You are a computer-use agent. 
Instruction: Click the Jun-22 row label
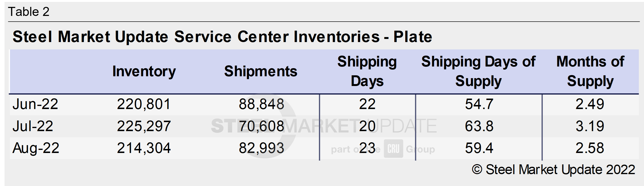pyautogui.click(x=35, y=104)
